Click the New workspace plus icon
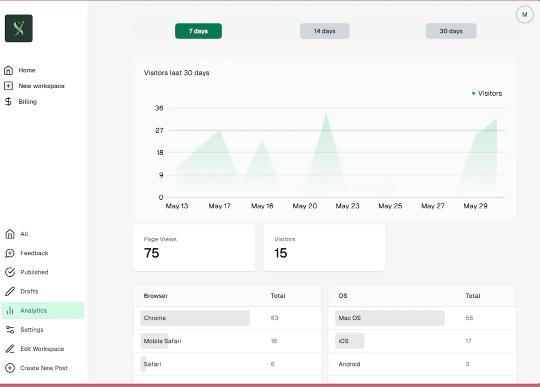 pos(8,86)
